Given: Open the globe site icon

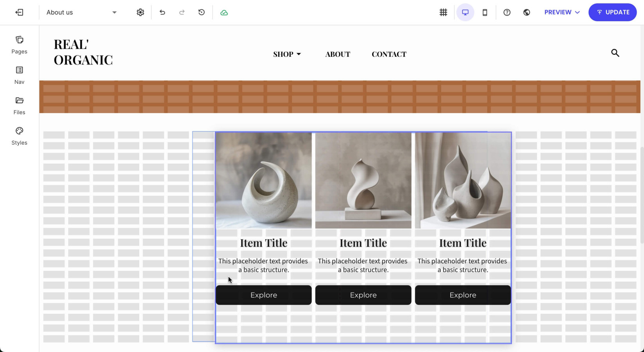Looking at the screenshot, I should (527, 13).
